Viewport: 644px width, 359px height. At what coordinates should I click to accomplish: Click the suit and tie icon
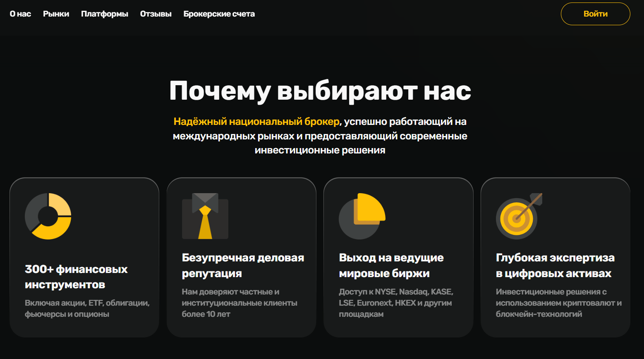205,216
